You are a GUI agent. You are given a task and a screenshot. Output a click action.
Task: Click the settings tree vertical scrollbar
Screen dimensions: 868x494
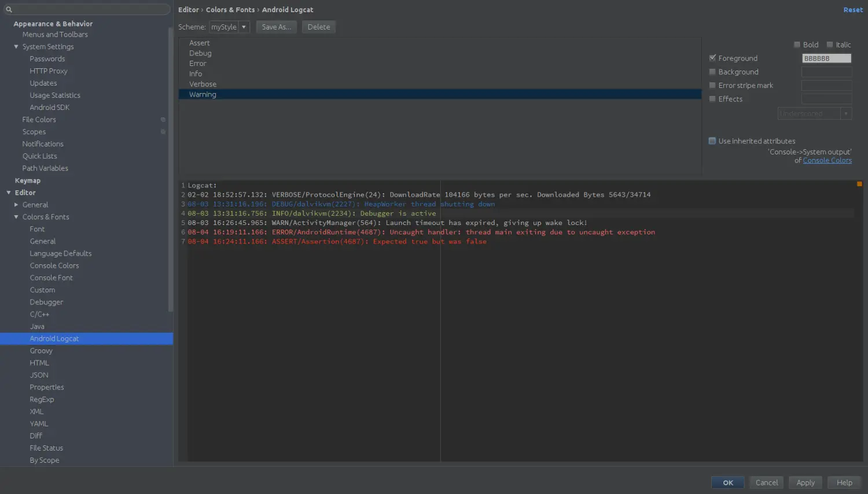(x=171, y=169)
